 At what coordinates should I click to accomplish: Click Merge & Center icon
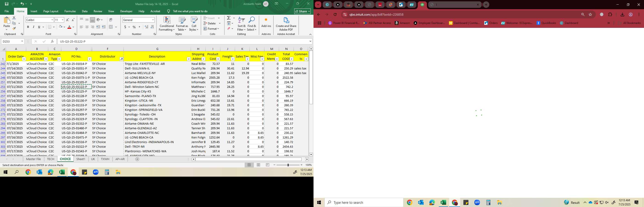[x=111, y=27]
